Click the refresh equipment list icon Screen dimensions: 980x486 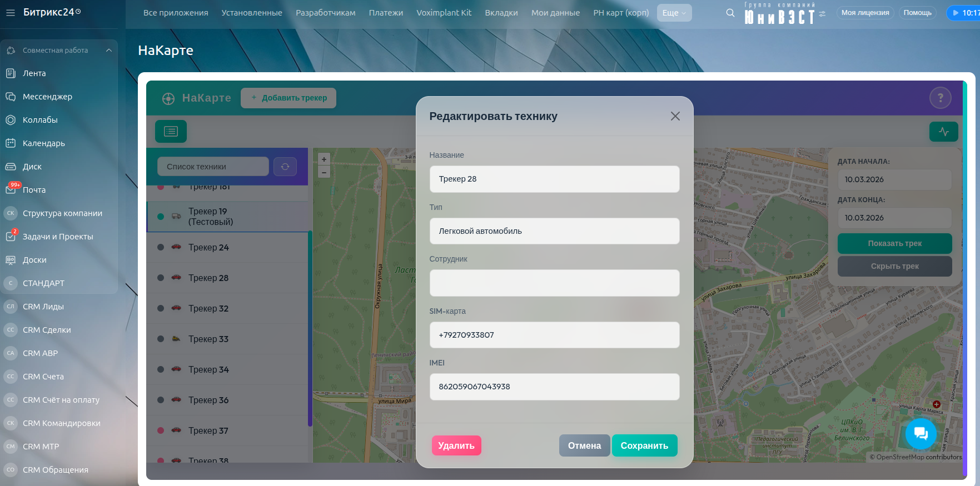[285, 167]
